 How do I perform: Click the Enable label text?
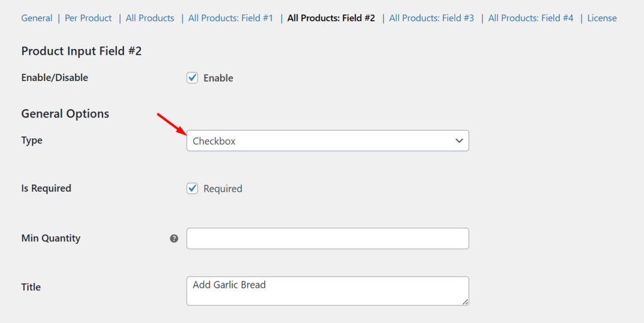coord(218,78)
